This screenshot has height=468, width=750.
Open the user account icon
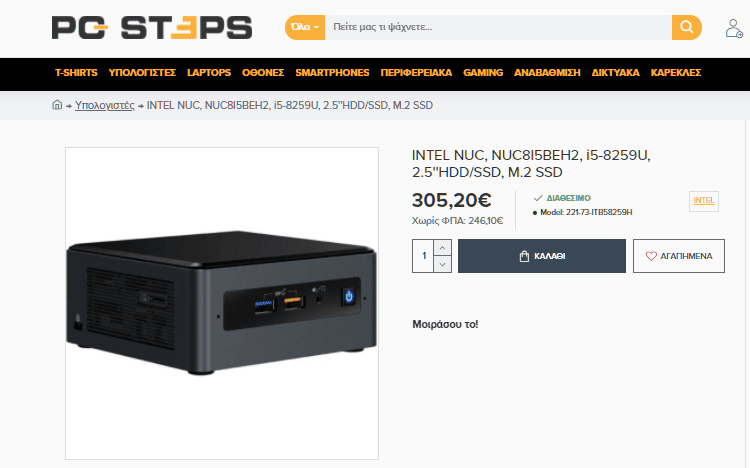734,28
